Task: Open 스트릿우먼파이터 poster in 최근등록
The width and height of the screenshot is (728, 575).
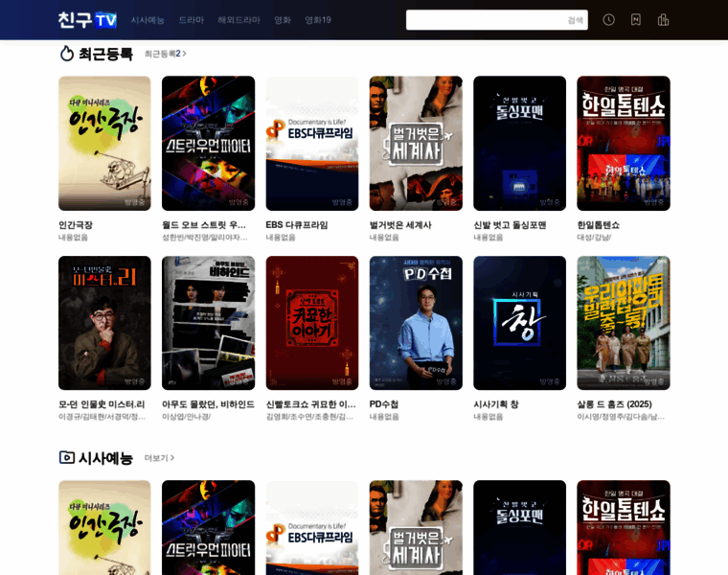Action: coord(209,144)
